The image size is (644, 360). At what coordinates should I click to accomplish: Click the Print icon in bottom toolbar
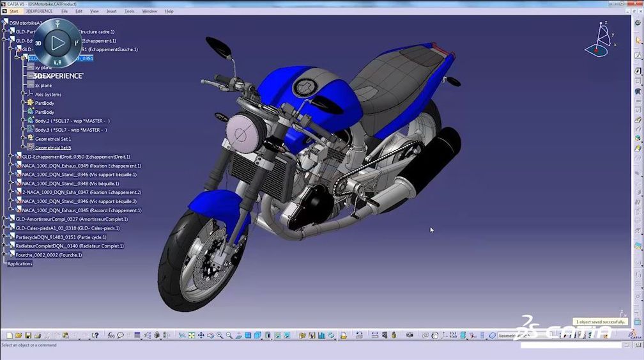[x=37, y=336]
